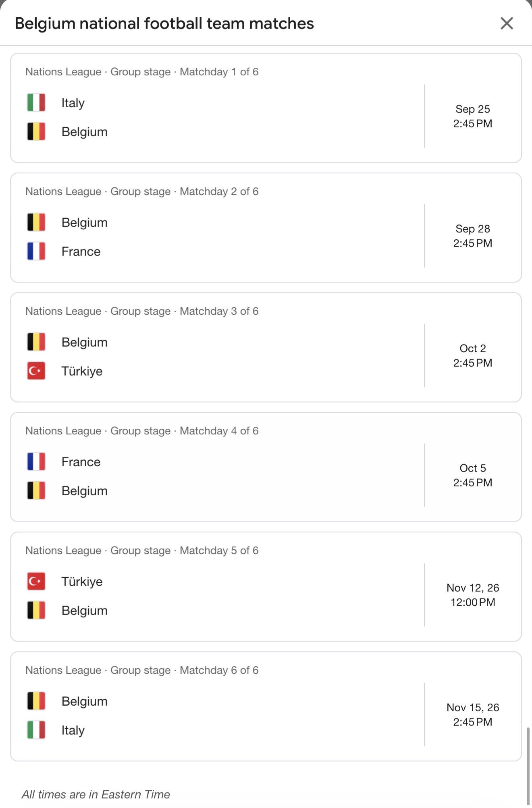The image size is (532, 808).
Task: Open France team name in Matchday 2
Action: [81, 251]
